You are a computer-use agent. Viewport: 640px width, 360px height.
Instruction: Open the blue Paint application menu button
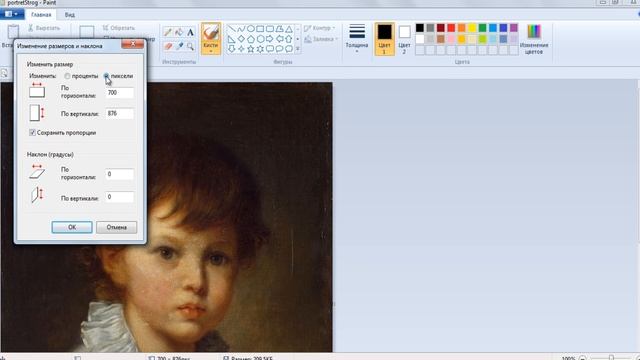12,14
